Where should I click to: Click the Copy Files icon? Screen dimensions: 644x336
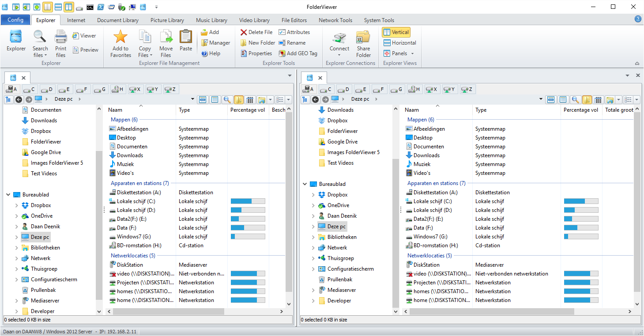pos(145,37)
